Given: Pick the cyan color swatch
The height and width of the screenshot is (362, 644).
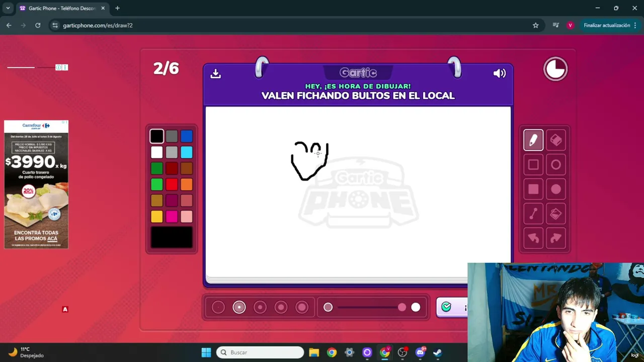Looking at the screenshot, I should coord(187,152).
